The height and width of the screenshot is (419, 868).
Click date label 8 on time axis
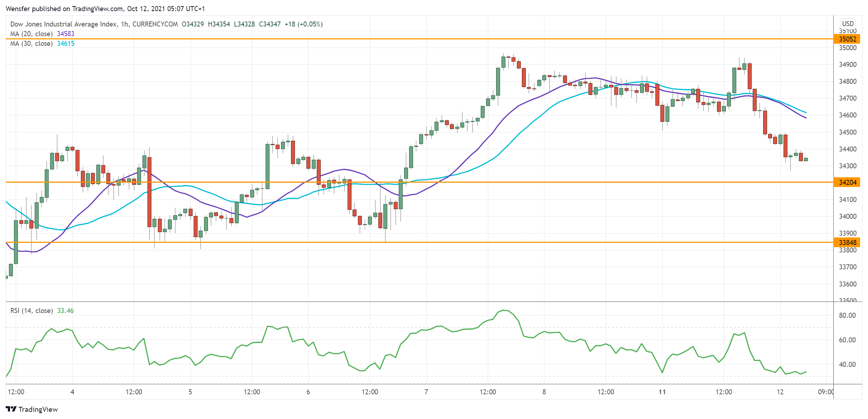point(544,392)
